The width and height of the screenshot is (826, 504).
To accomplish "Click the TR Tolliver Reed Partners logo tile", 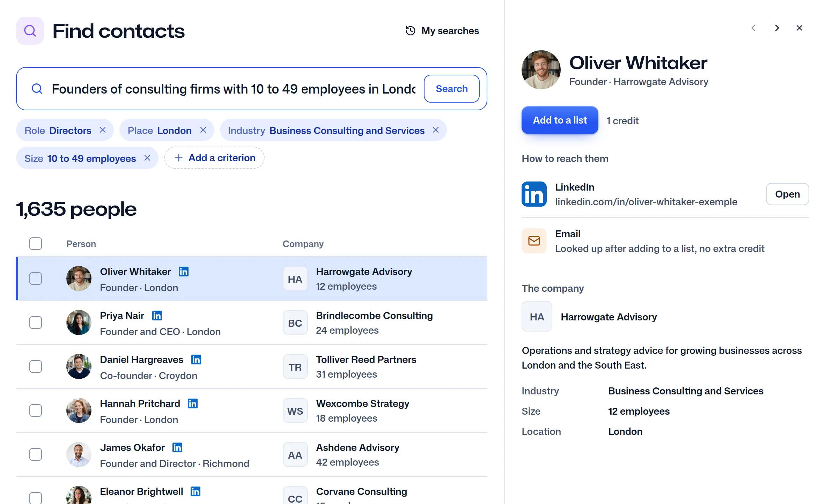I will tap(295, 367).
